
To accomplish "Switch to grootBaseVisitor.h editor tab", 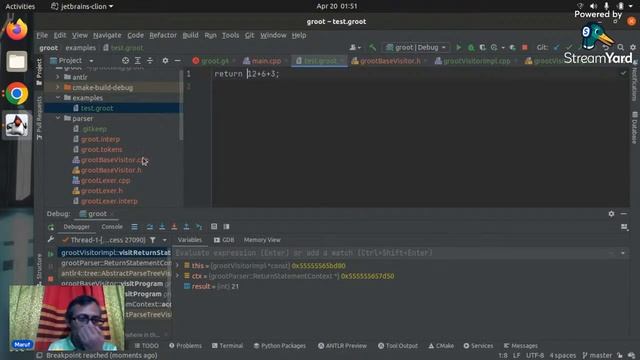I will pyautogui.click(x=386, y=61).
